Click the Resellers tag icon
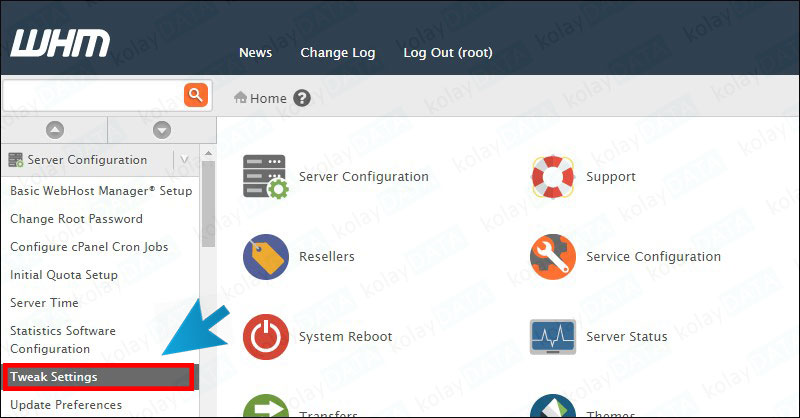Image resolution: width=800 pixels, height=418 pixels. [265, 257]
